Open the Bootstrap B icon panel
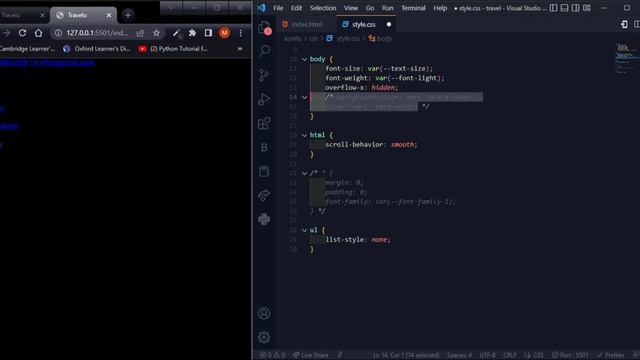640x360 pixels. pyautogui.click(x=264, y=147)
